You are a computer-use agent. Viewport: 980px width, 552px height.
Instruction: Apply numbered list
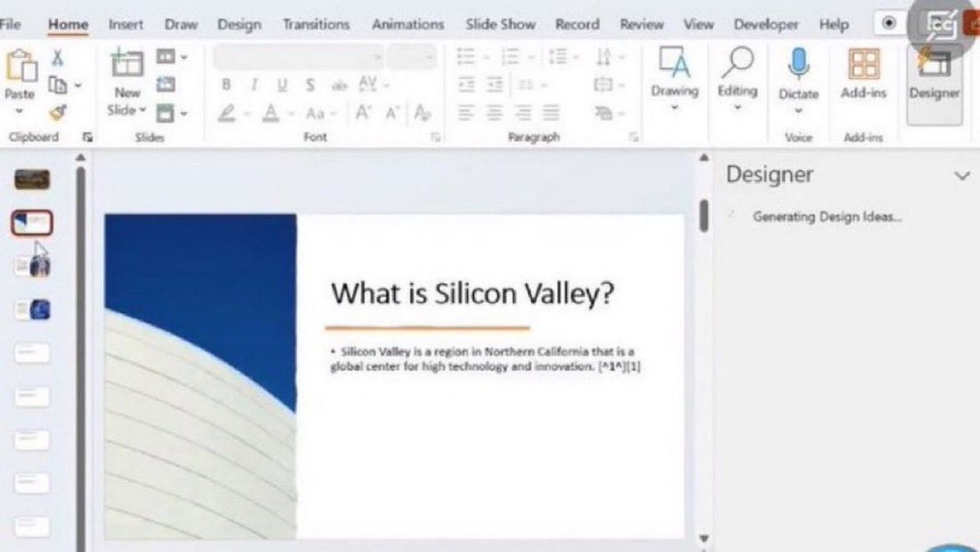510,57
